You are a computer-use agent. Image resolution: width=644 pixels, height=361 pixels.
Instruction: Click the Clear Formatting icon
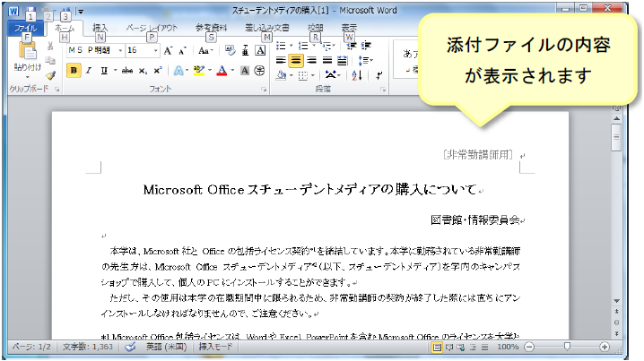point(230,50)
